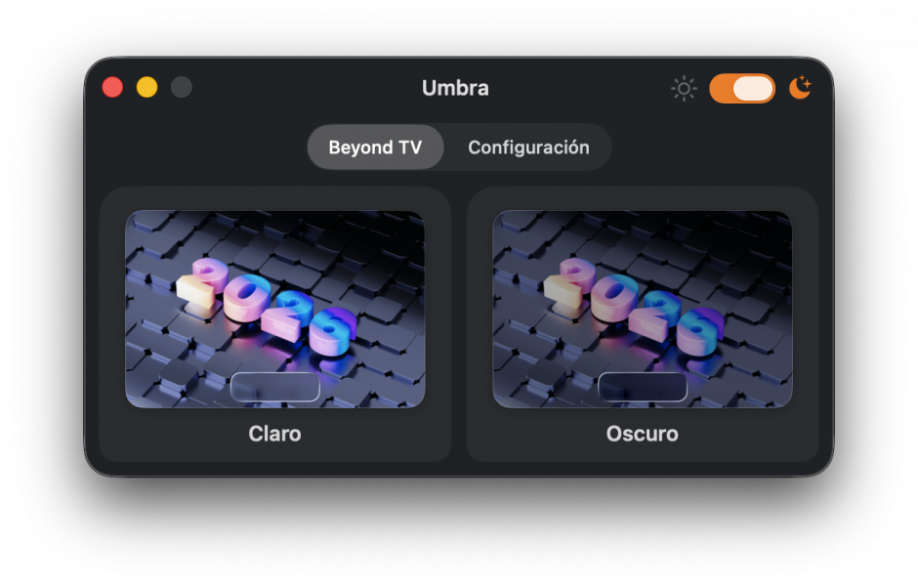
Task: Click the orange track of the appearance switch
Action: point(721,89)
